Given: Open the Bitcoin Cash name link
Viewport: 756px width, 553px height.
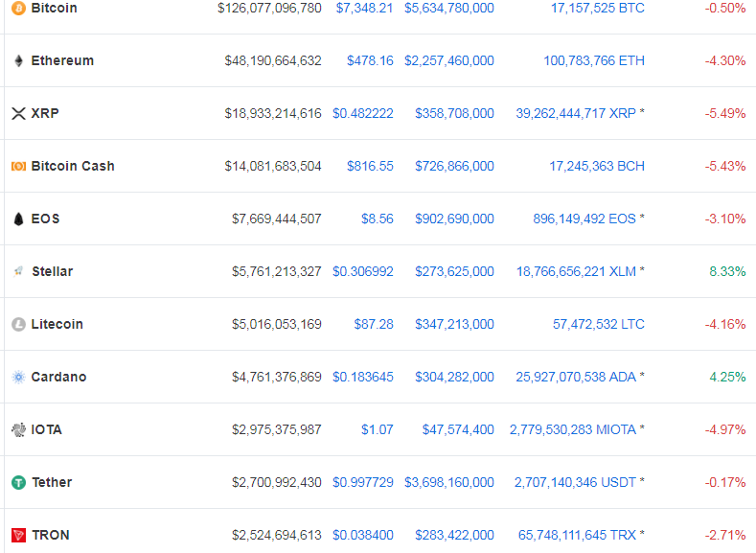Looking at the screenshot, I should (x=73, y=167).
